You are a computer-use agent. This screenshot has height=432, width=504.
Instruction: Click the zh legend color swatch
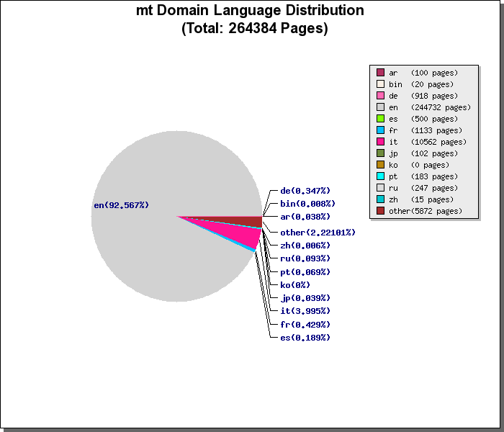[x=380, y=199]
